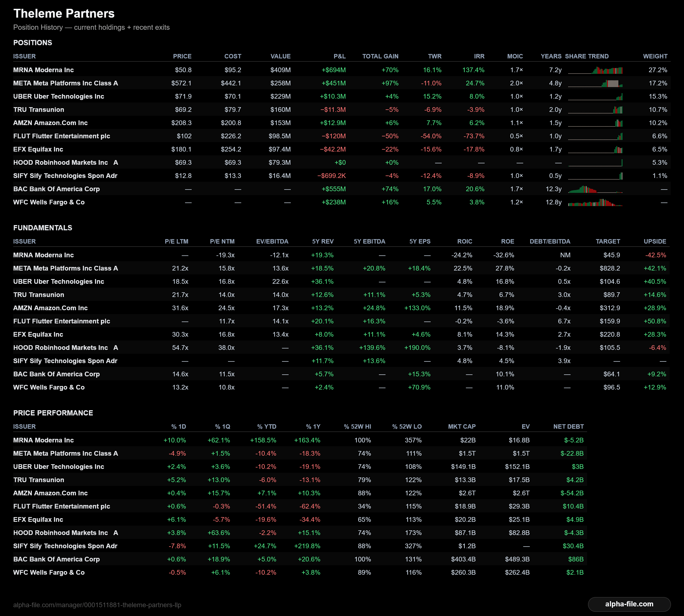Click the % 52W LO column header
Image resolution: width=684 pixels, height=616 pixels.
pyautogui.click(x=407, y=426)
